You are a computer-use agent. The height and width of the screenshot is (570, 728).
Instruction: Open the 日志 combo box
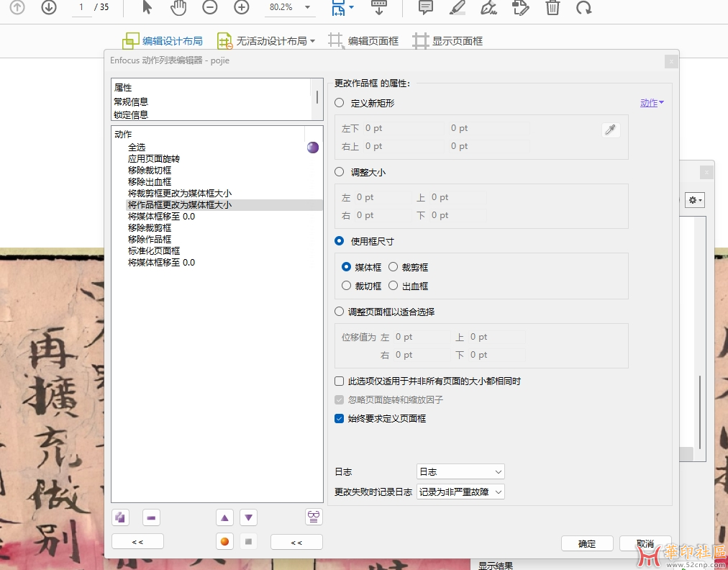pos(460,471)
